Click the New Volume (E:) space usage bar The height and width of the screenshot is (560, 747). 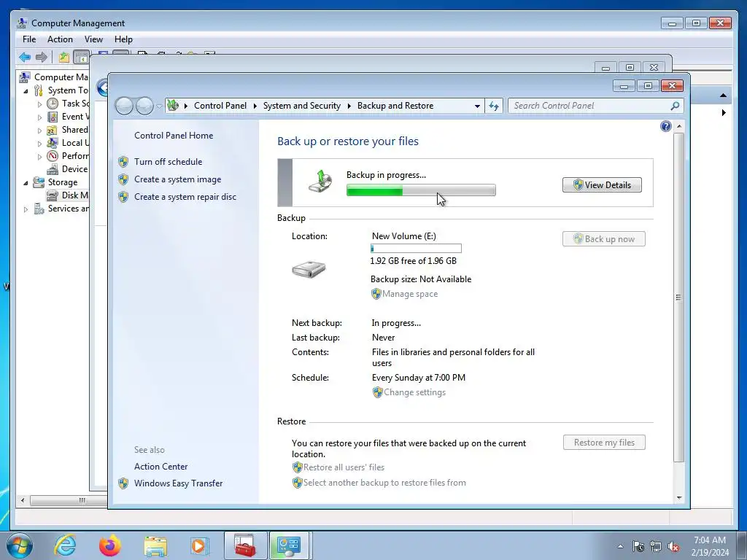coord(416,249)
